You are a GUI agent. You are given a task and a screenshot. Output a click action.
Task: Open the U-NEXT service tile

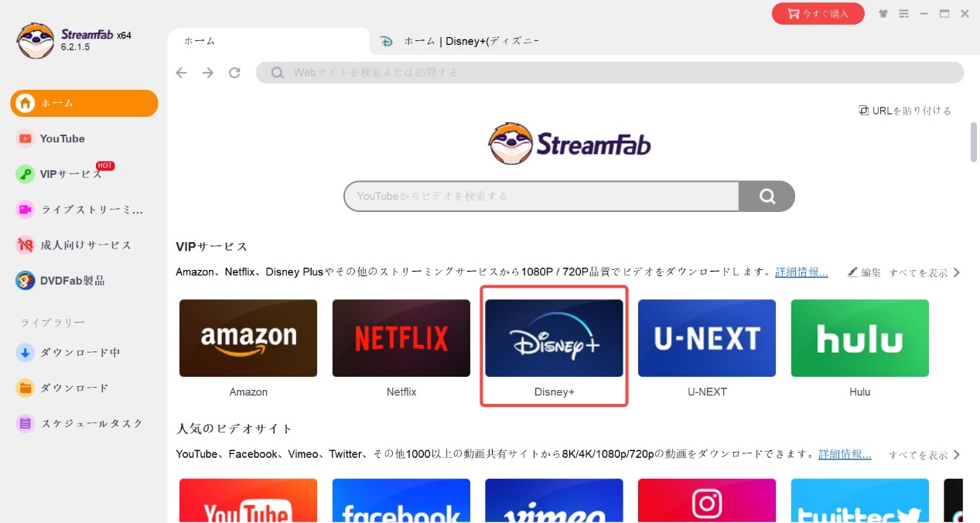(x=707, y=338)
